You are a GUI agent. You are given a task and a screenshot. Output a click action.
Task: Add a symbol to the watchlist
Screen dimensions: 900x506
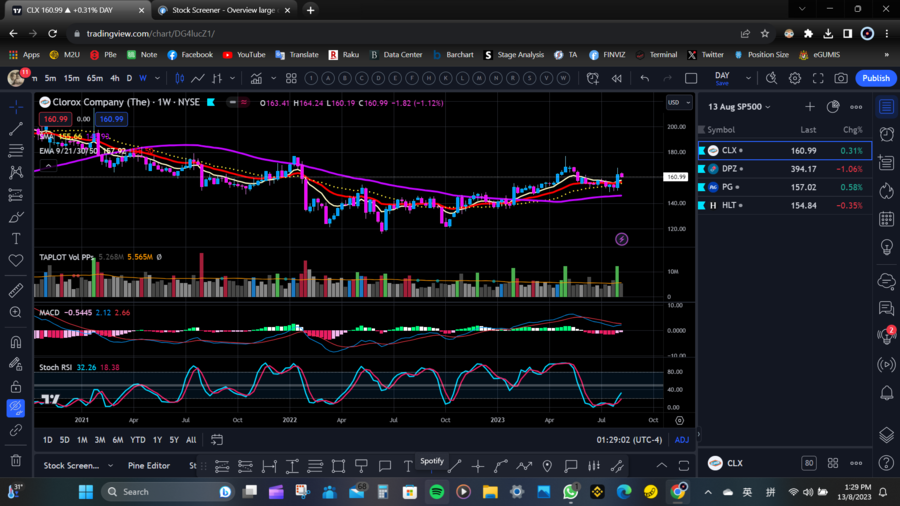[x=810, y=107]
